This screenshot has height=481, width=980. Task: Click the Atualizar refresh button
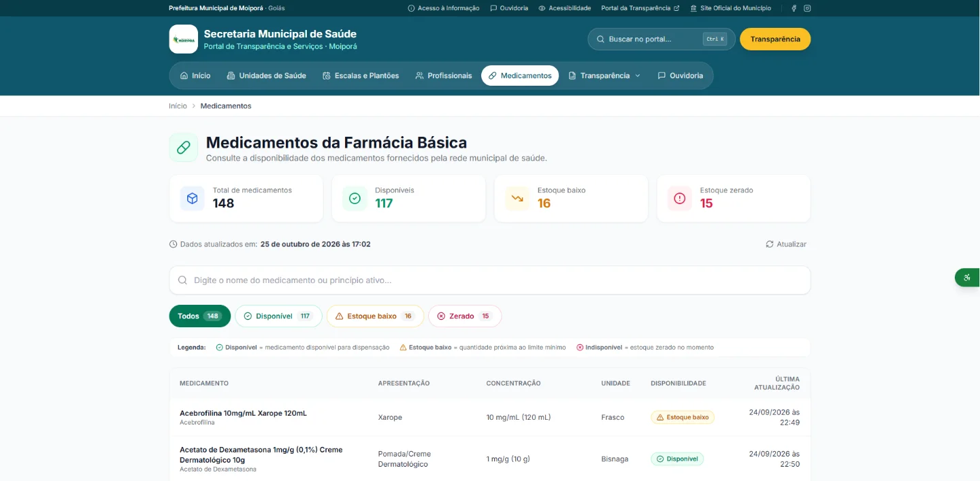coord(786,244)
